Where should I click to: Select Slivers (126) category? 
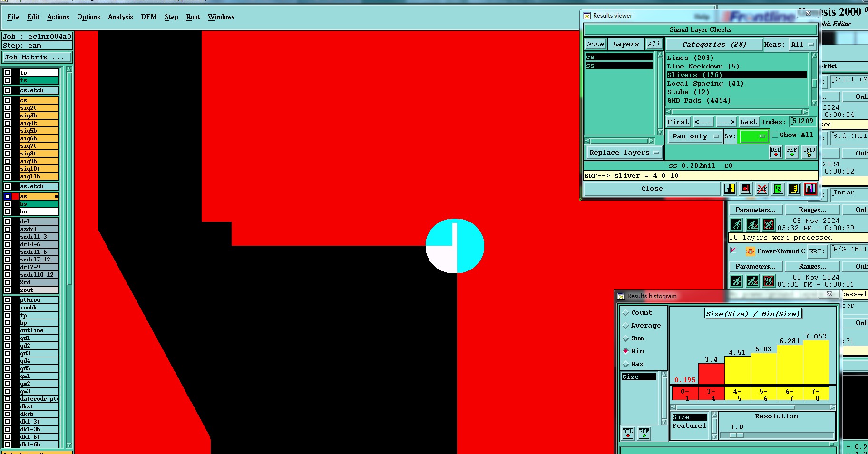point(736,75)
